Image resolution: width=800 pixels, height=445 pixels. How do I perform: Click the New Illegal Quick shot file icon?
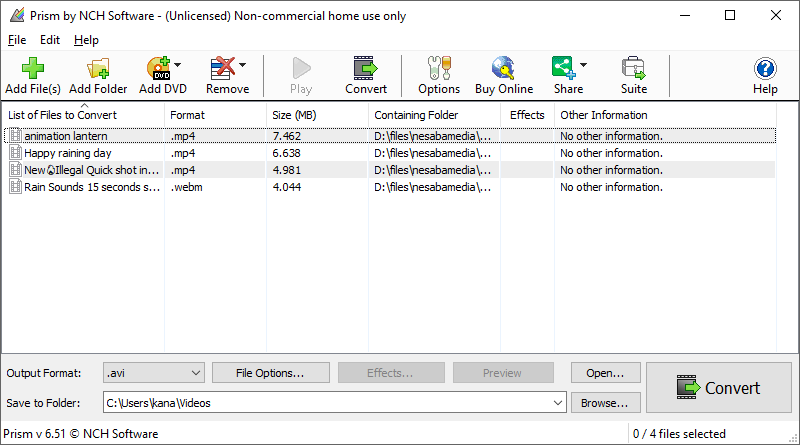(x=15, y=170)
